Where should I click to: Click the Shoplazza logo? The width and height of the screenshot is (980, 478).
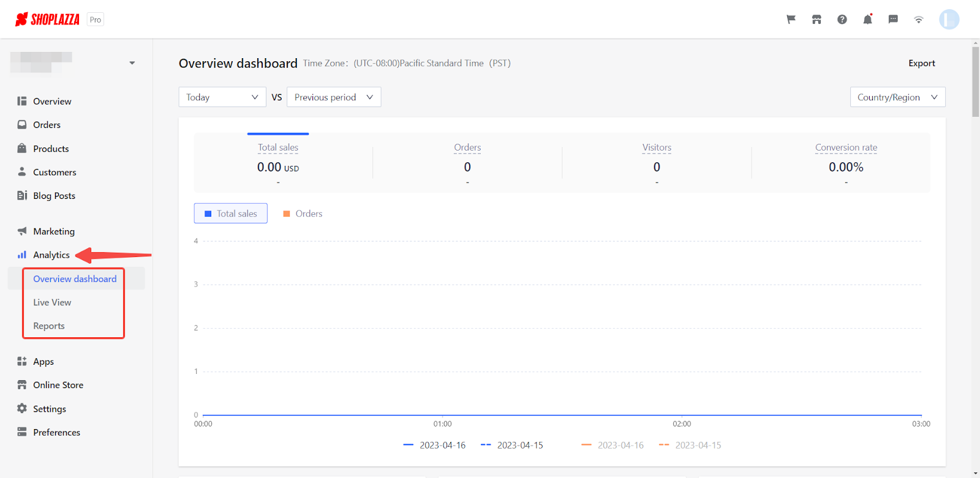coord(48,20)
